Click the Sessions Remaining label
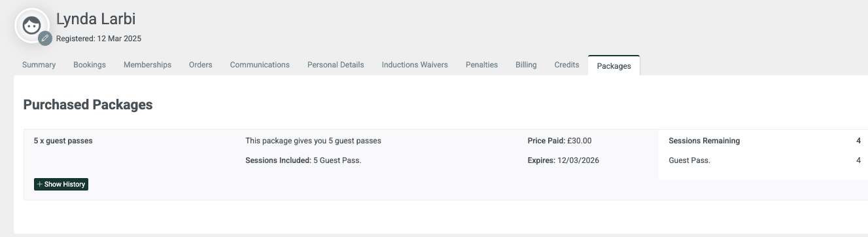Viewport: 868px width, 237px height. [704, 141]
